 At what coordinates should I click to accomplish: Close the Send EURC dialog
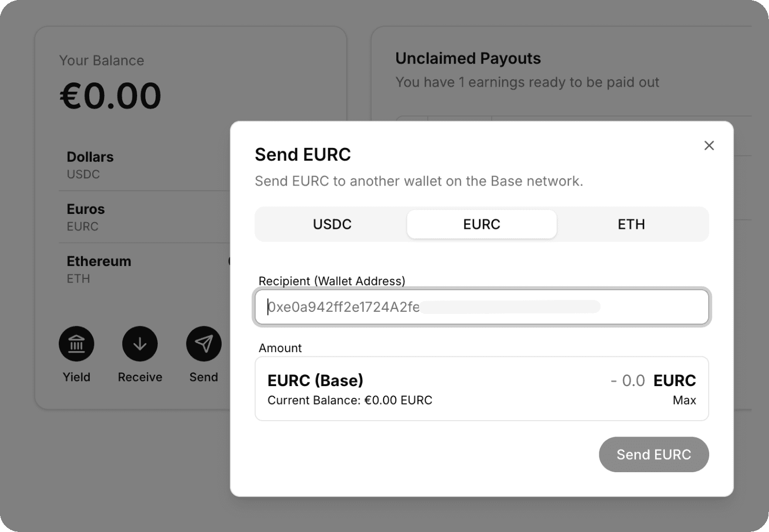pyautogui.click(x=709, y=146)
